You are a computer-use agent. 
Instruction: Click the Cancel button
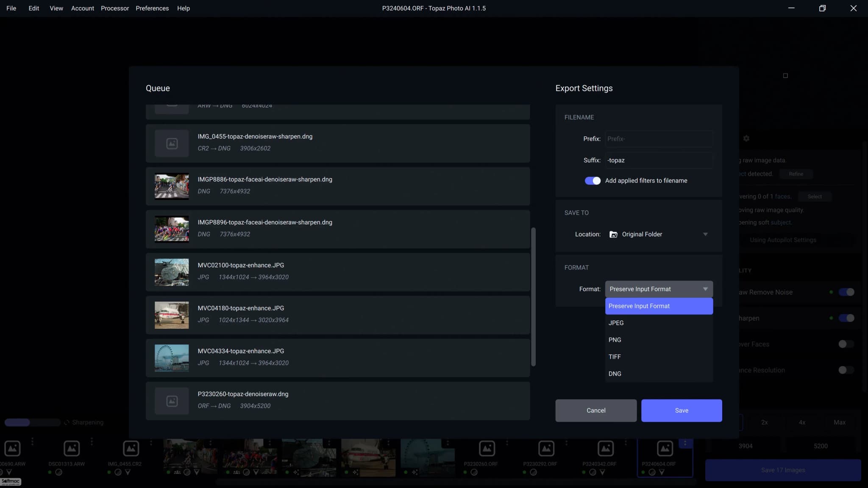click(596, 410)
